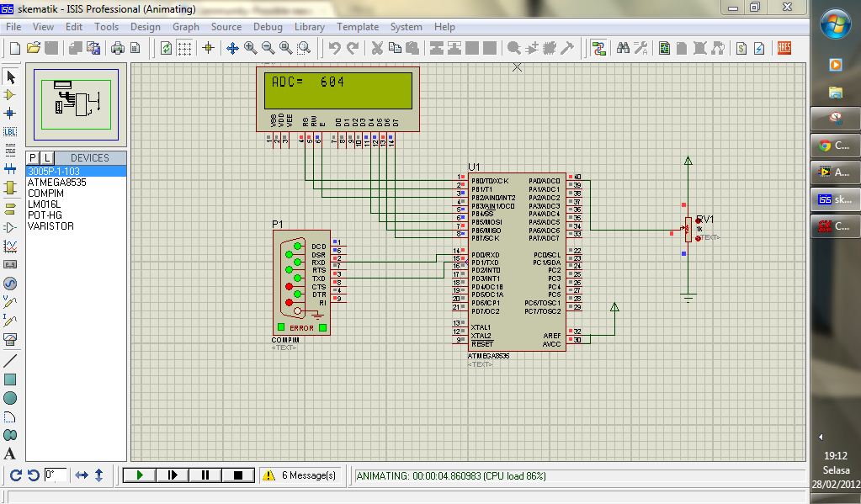Select the 2D line drawing tool
Screen dimensions: 861x504
(x=10, y=361)
